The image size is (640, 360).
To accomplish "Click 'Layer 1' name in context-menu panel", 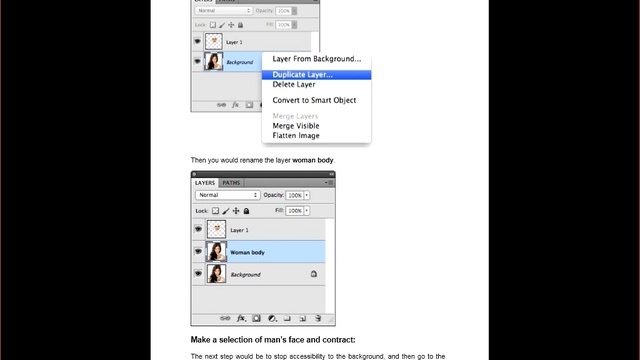I will [234, 42].
